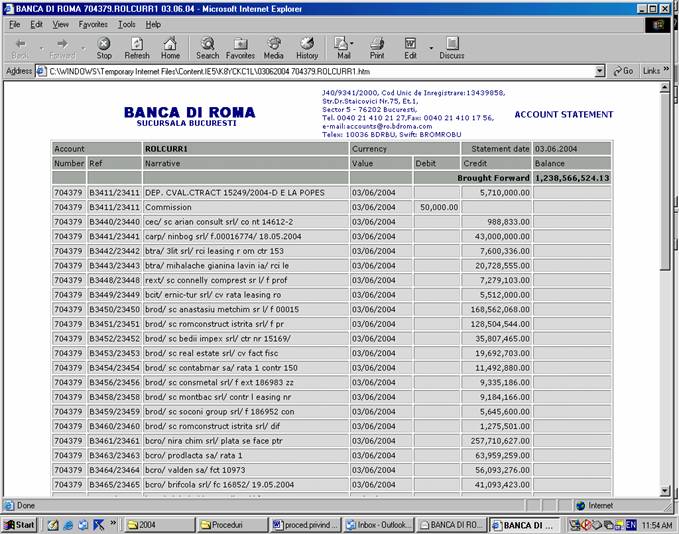
Task: Open the Help menu
Action: click(x=153, y=25)
